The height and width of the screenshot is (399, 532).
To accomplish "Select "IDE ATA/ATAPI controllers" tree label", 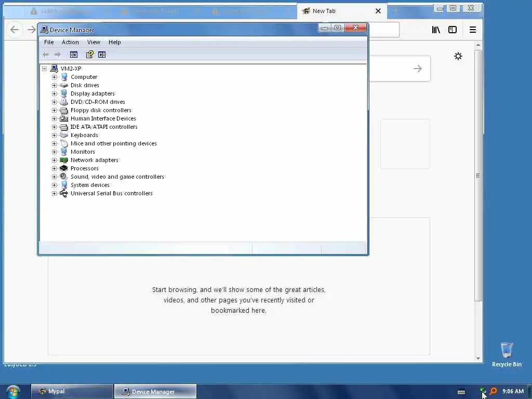I will point(104,127).
